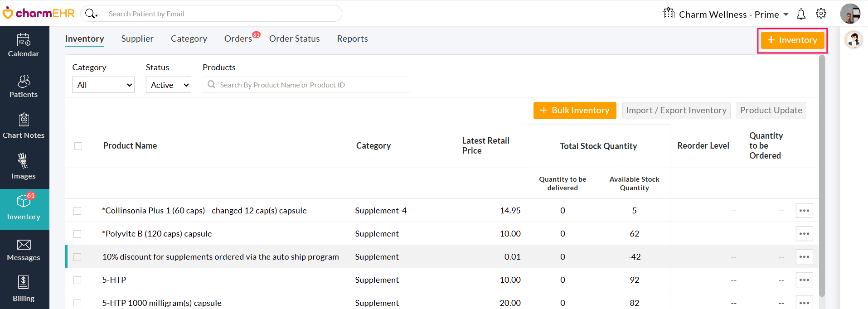Open Billing in sidebar
868x309 pixels.
tap(24, 289)
